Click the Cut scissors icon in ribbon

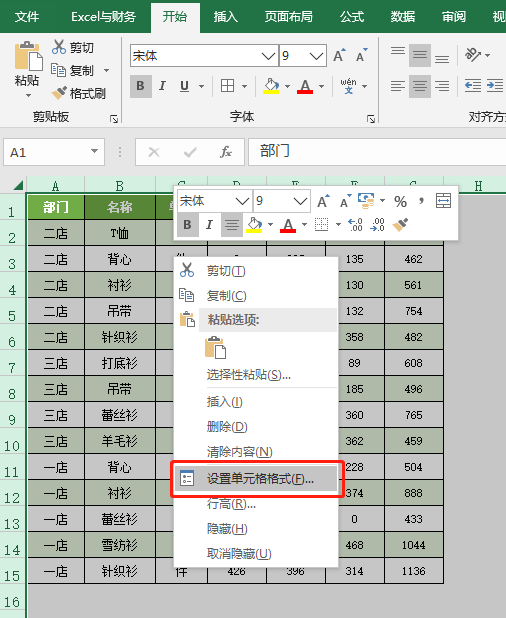pyautogui.click(x=59, y=47)
